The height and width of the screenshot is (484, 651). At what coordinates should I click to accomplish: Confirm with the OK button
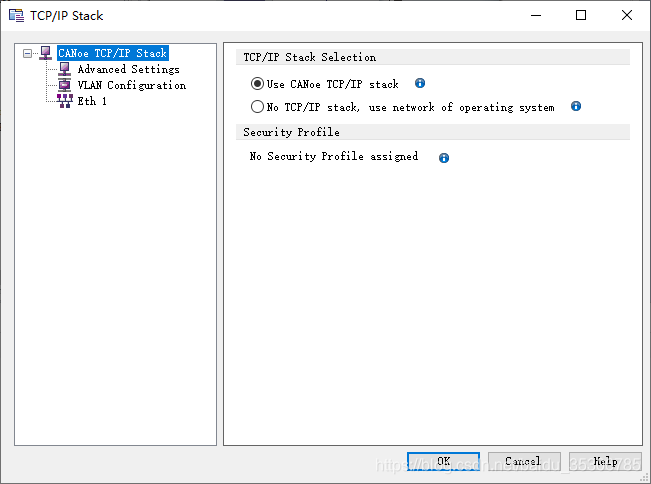(x=443, y=461)
